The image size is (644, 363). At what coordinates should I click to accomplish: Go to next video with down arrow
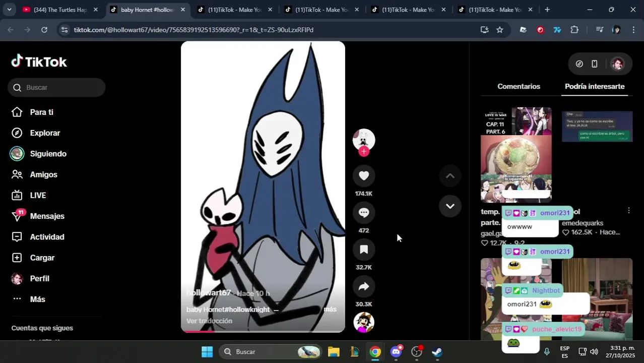[450, 206]
